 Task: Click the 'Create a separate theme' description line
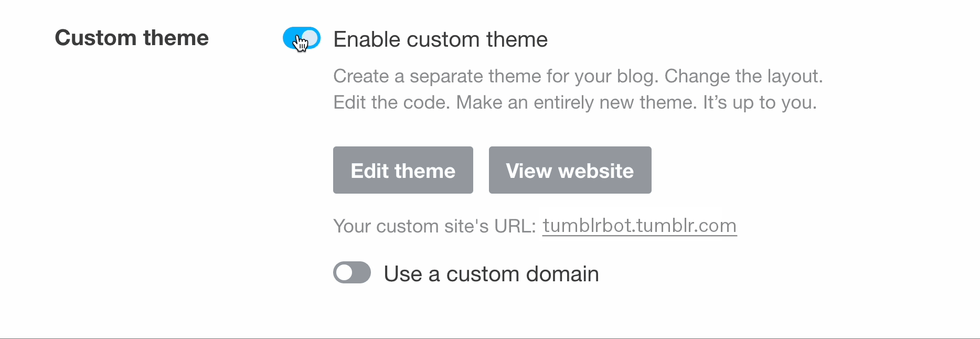point(578,77)
